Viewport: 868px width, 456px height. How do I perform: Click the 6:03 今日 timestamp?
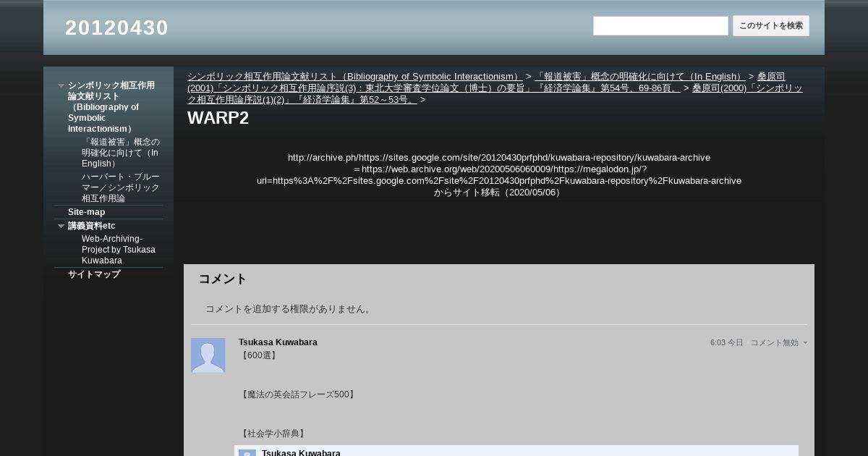(726, 343)
